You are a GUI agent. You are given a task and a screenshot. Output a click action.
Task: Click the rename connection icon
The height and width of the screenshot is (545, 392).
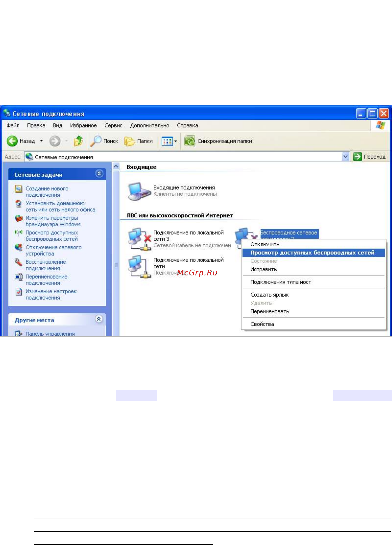pyautogui.click(x=18, y=277)
